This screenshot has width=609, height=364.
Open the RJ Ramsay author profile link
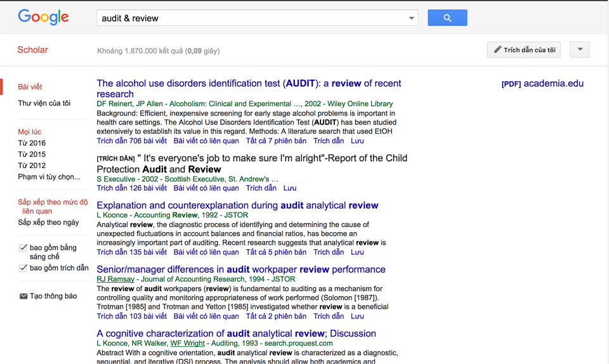point(115,279)
